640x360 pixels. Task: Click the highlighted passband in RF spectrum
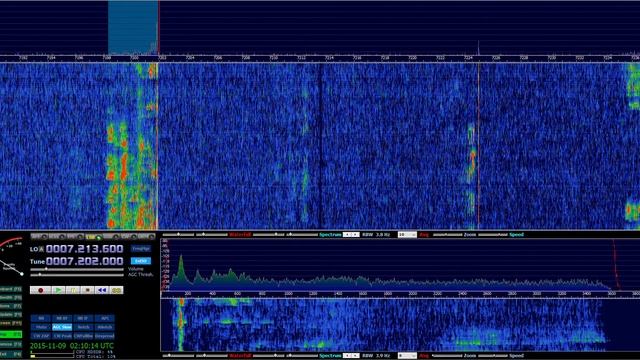pos(133,27)
